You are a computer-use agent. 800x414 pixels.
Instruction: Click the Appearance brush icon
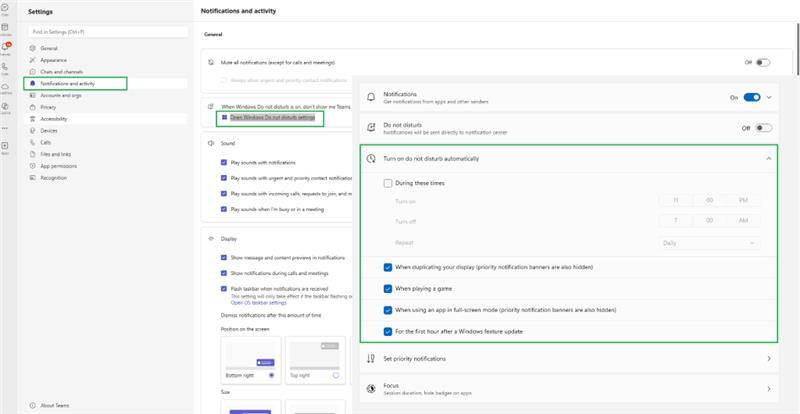pos(33,60)
